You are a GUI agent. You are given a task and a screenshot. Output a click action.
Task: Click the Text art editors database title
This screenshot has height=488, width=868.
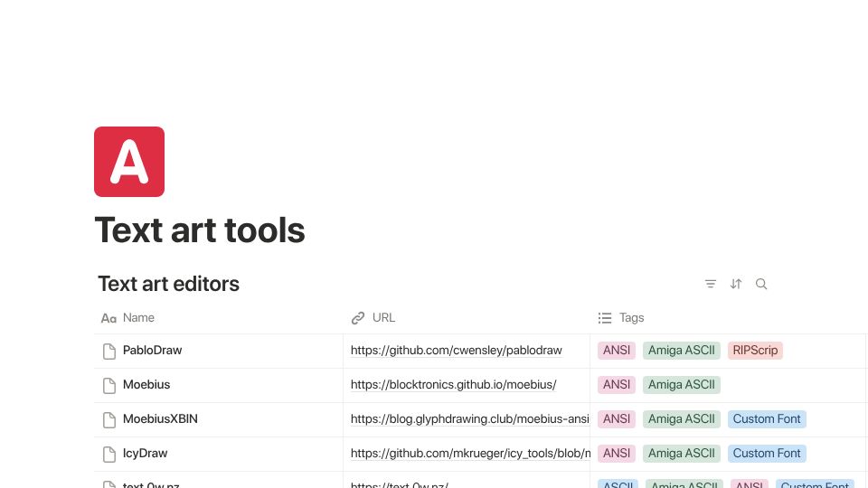(169, 284)
